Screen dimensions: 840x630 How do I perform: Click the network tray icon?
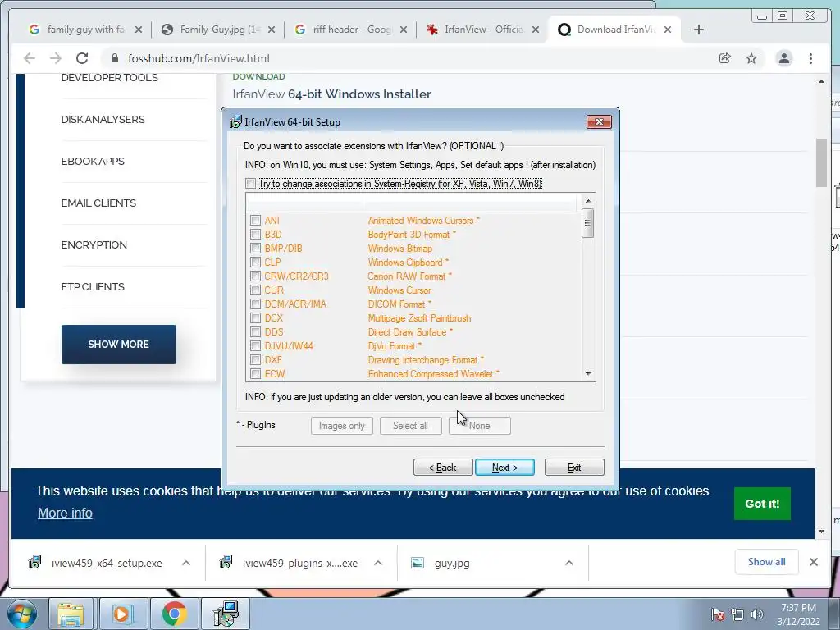pyautogui.click(x=737, y=614)
